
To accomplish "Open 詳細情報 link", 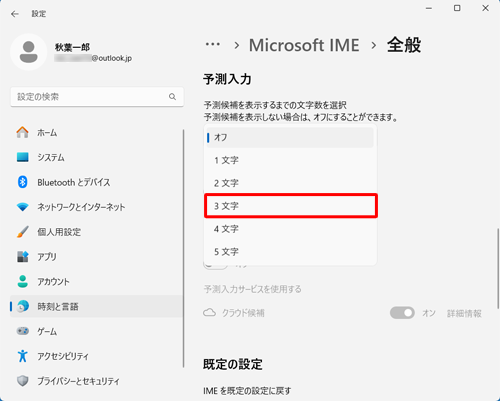I will 464,313.
